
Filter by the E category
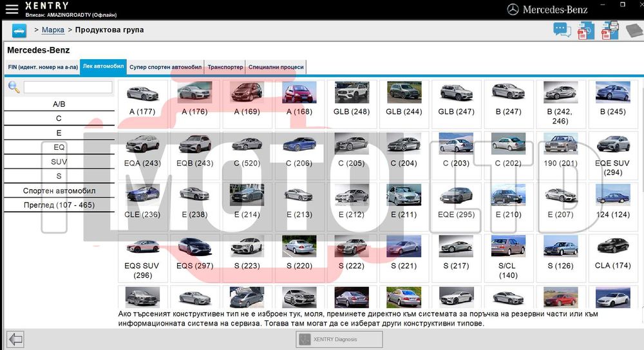point(59,133)
